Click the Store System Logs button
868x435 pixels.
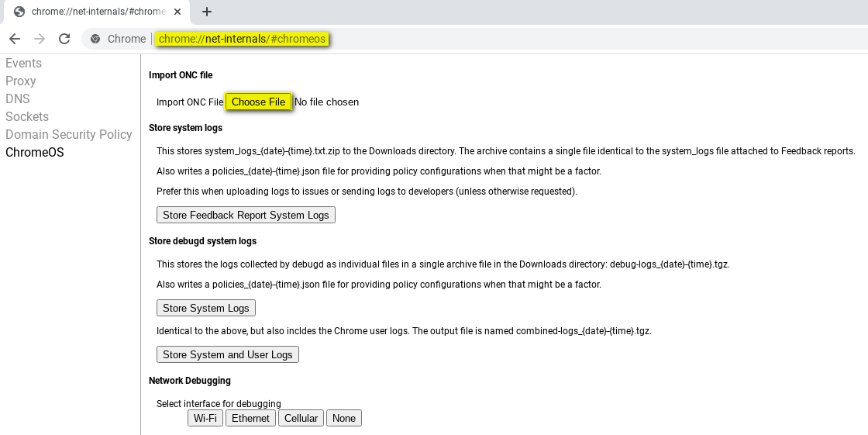[x=205, y=308]
